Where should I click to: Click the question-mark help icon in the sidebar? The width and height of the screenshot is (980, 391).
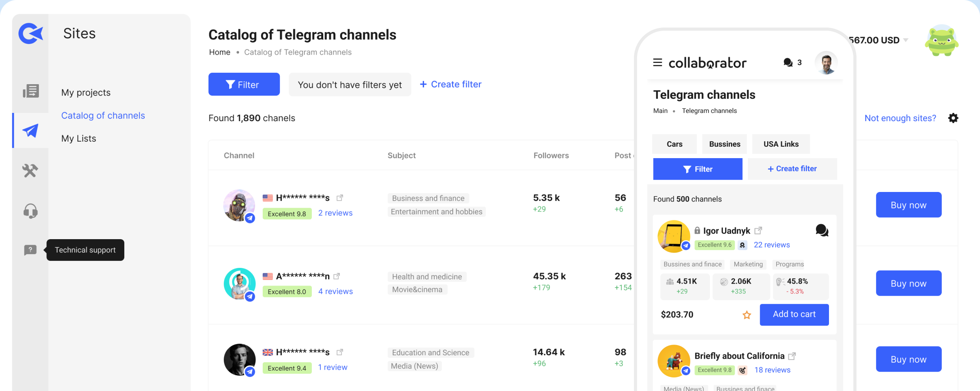point(30,250)
